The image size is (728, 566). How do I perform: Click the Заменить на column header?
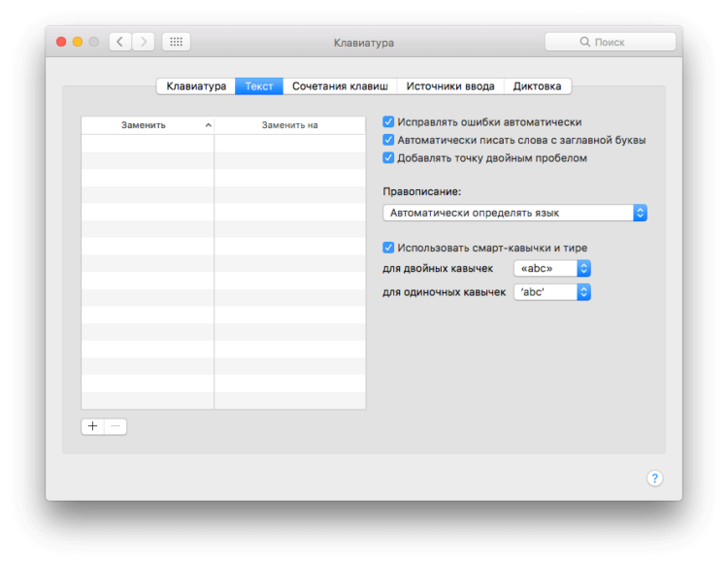pos(289,125)
